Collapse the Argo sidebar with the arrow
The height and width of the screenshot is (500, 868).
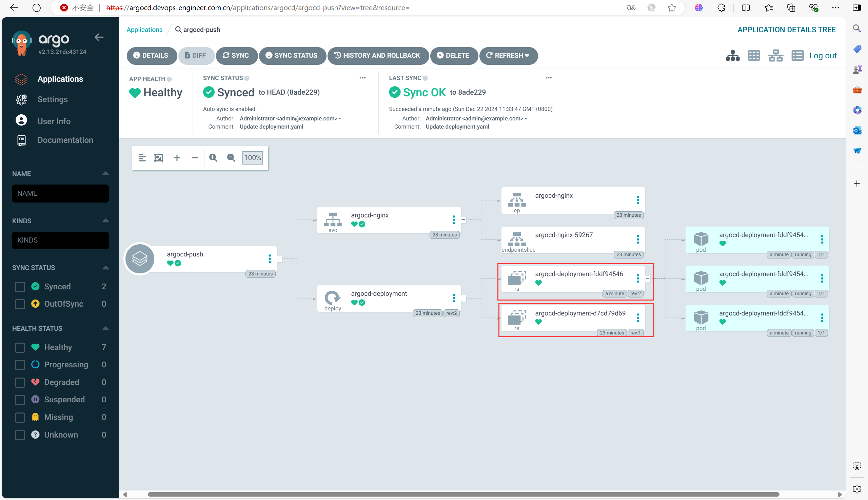99,37
